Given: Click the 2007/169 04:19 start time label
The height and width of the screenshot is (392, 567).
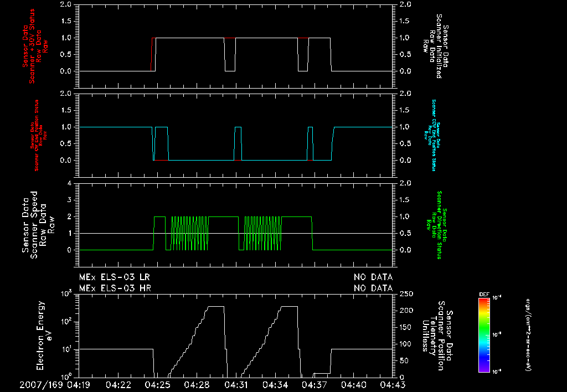Looking at the screenshot, I should [x=55, y=385].
